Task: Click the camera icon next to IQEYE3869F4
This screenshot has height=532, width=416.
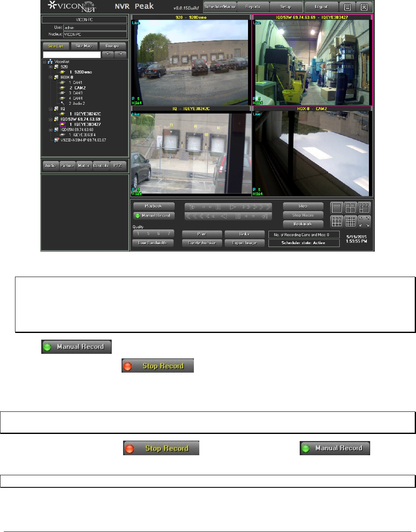Action: 63,135
